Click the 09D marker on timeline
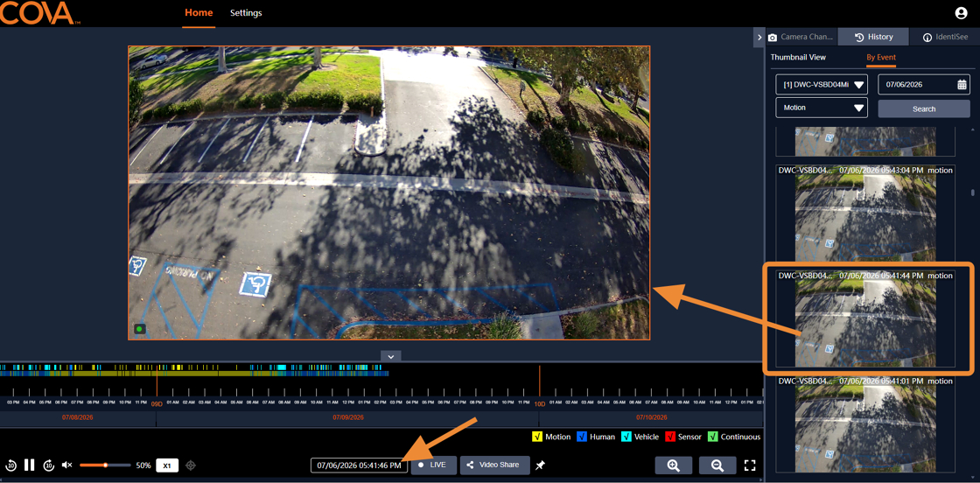Viewport: 980px width, 483px height. point(157,404)
